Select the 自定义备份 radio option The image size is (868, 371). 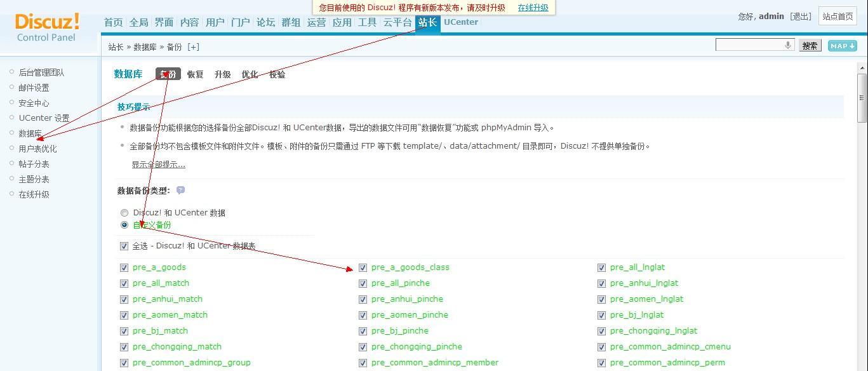(x=124, y=225)
